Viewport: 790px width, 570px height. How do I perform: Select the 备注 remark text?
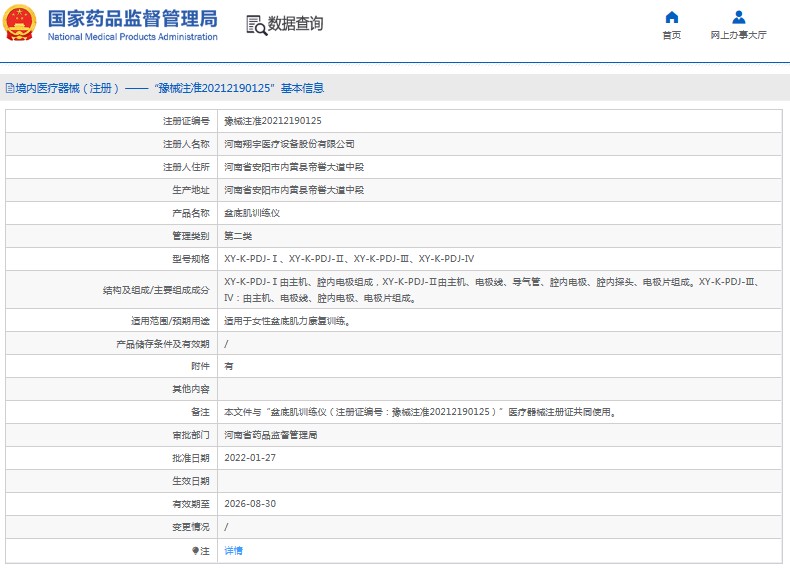pyautogui.click(x=420, y=412)
